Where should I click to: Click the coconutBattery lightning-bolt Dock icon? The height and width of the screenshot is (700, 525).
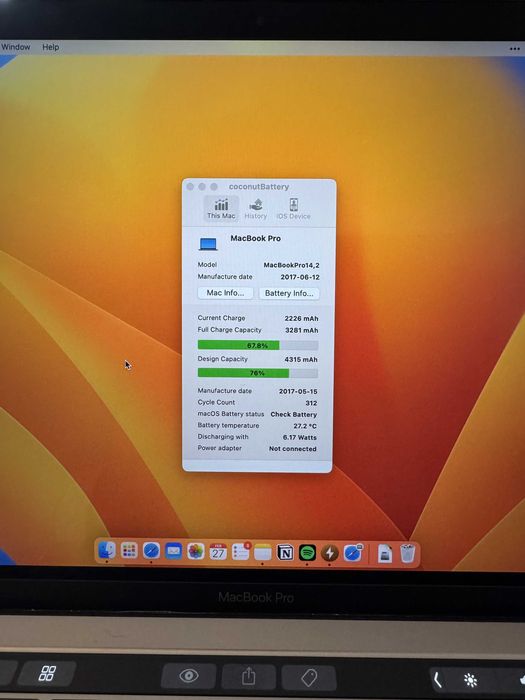(x=329, y=553)
